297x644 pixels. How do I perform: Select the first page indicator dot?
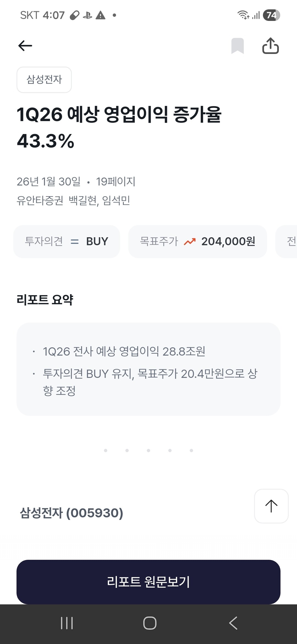coord(106,451)
